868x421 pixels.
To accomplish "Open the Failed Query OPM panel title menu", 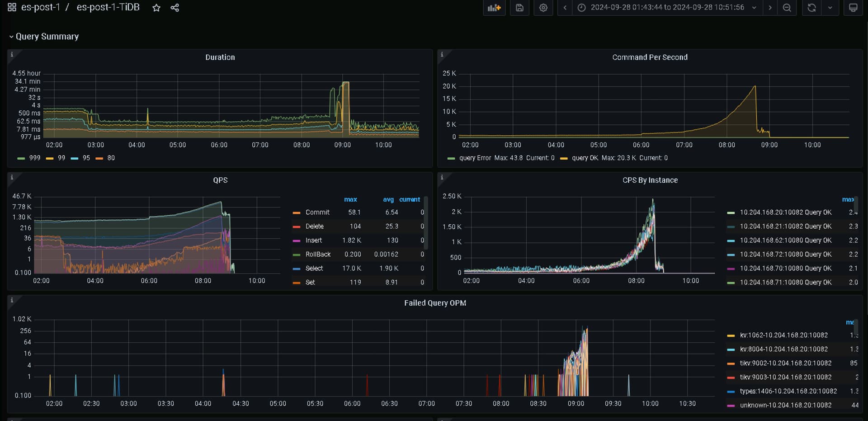I will click(x=435, y=303).
